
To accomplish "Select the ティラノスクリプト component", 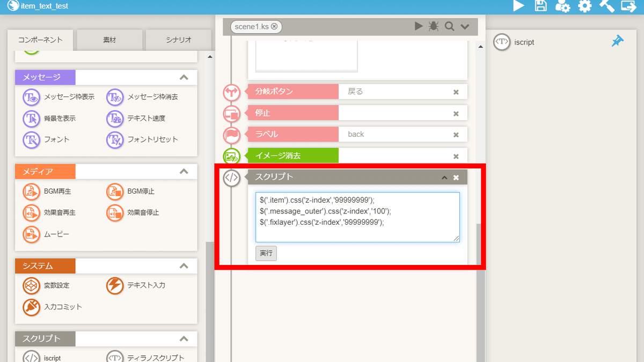I will point(146,358).
